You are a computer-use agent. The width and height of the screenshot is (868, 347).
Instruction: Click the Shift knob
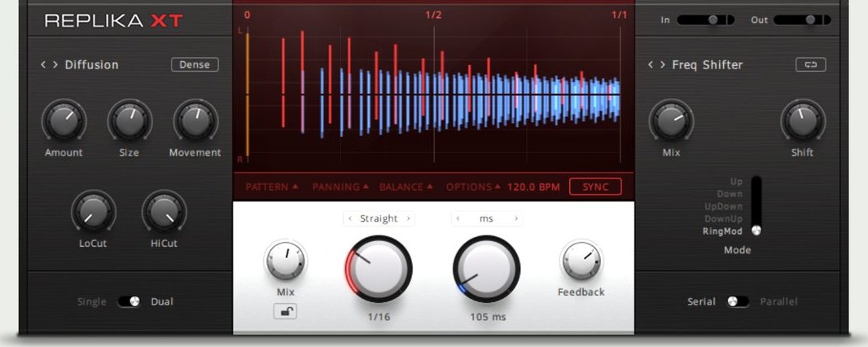803,121
